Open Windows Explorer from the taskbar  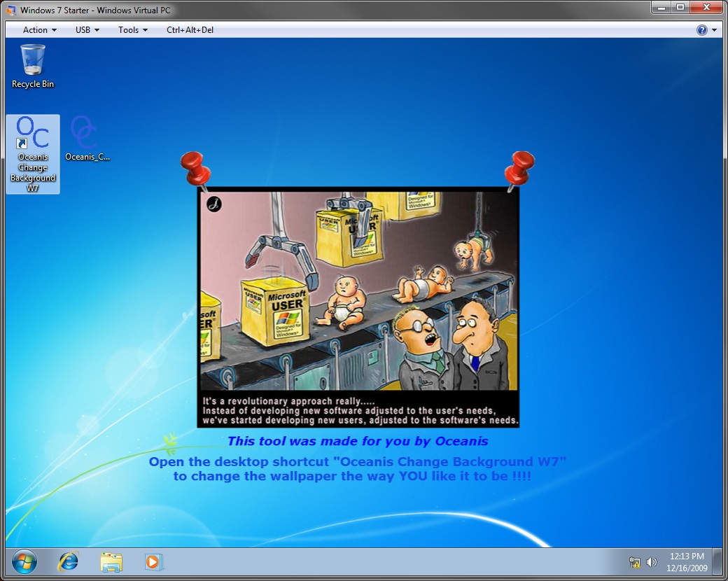[x=111, y=562]
